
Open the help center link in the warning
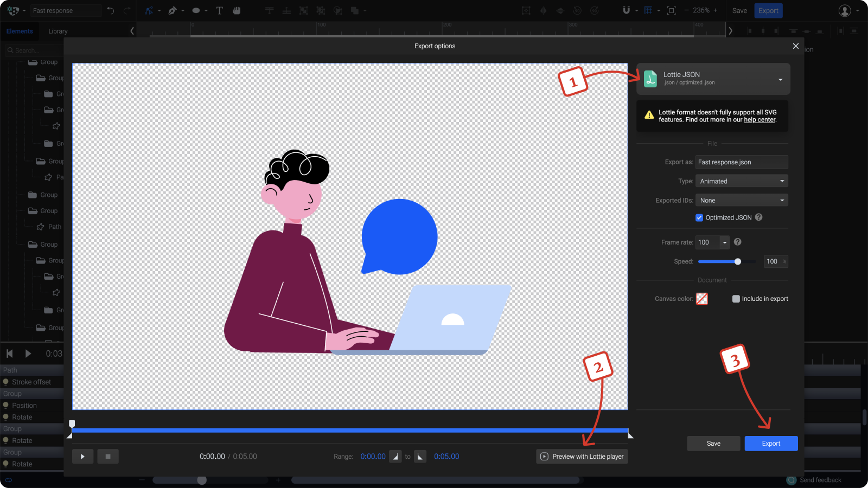point(759,120)
